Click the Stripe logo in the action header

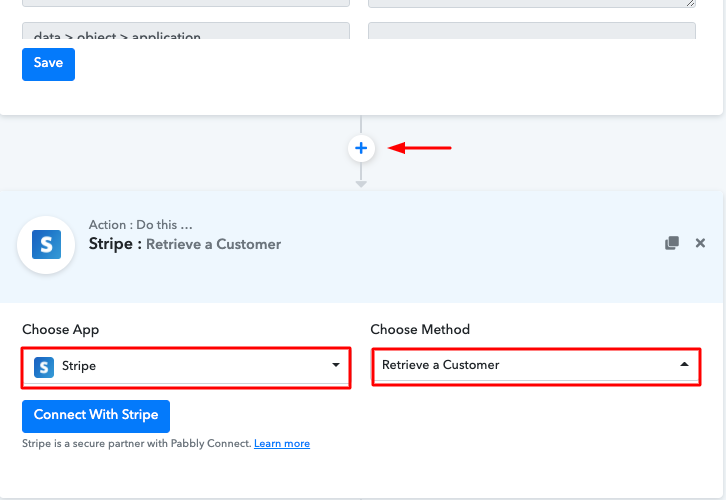click(46, 244)
